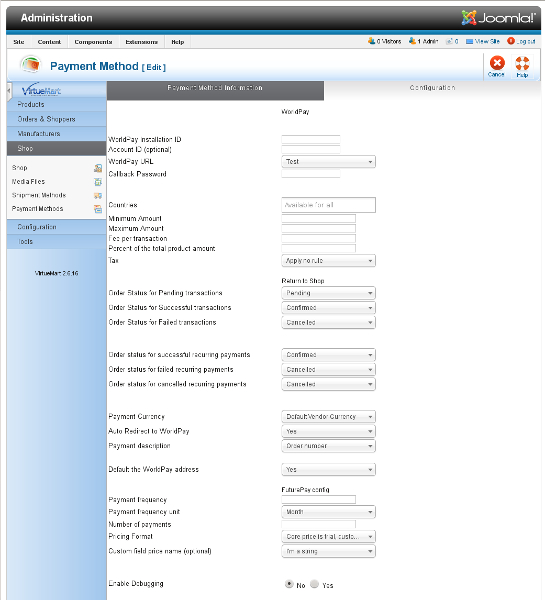Select No for Enable Debugging
545x600 pixels.
pyautogui.click(x=289, y=584)
